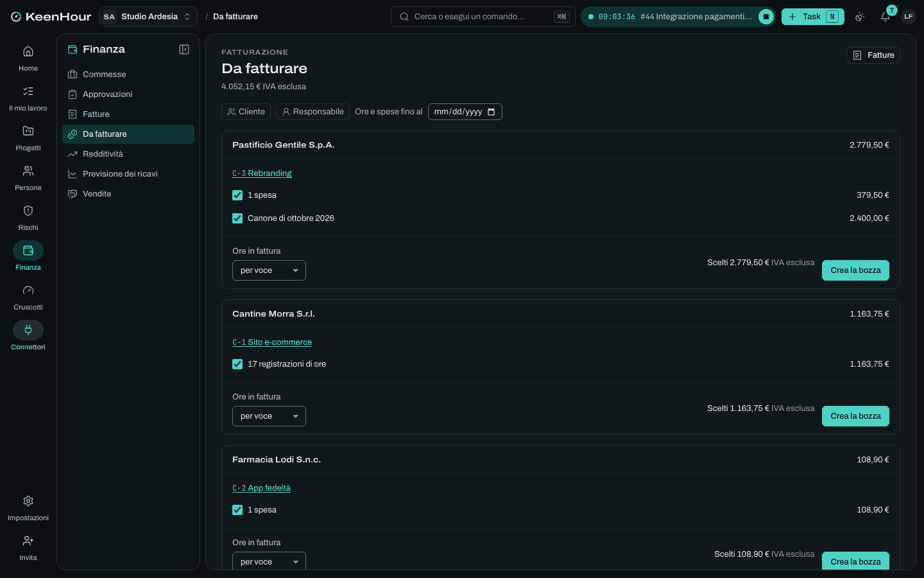This screenshot has width=924, height=578.
Task: Open the Connettori plug icon
Action: (28, 330)
